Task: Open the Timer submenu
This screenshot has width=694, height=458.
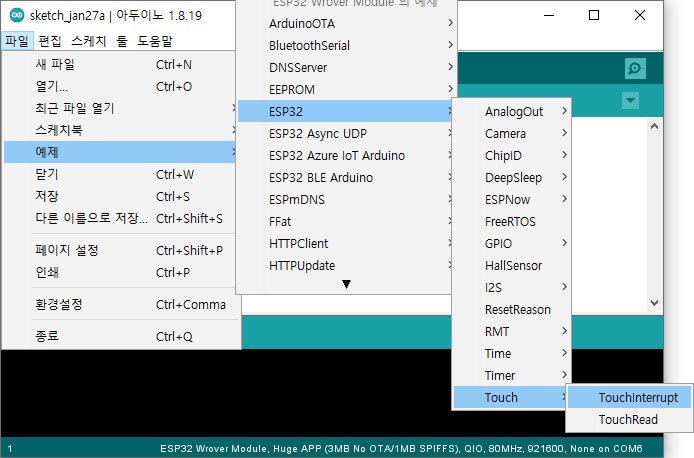Action: pyautogui.click(x=512, y=375)
